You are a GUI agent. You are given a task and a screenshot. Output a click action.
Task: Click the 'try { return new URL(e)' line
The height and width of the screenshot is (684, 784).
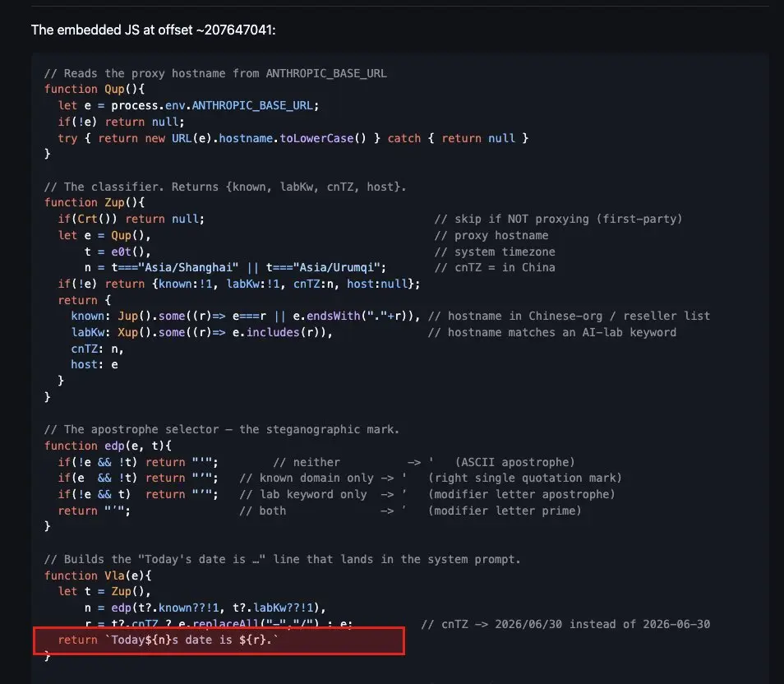(x=293, y=138)
